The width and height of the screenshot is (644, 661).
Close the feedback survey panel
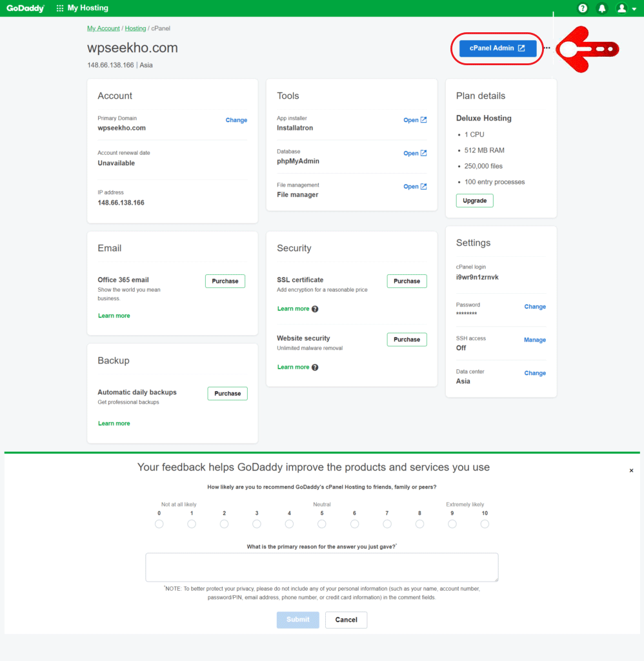[631, 471]
